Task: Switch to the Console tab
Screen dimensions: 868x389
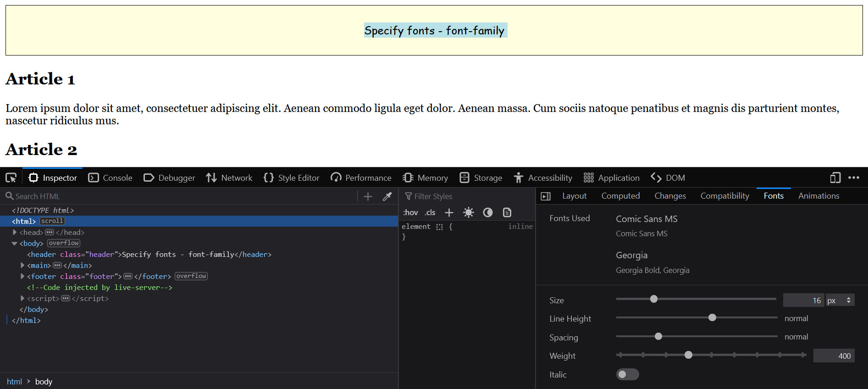Action: (x=111, y=178)
